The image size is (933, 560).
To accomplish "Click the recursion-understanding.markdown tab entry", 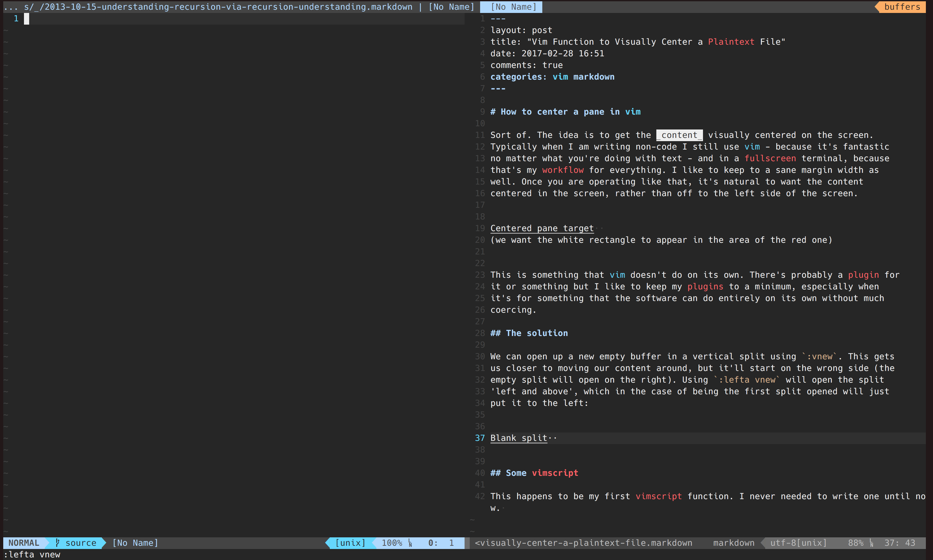I will click(x=218, y=7).
